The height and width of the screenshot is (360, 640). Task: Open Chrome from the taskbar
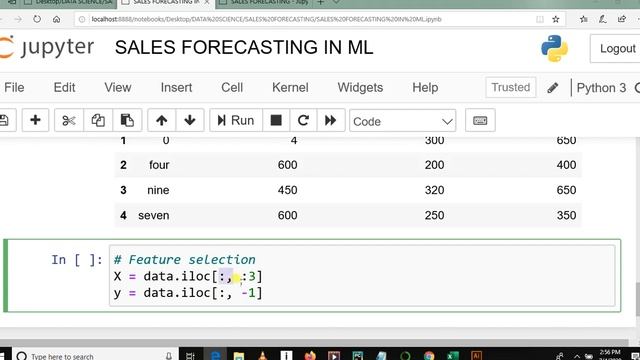429,356
